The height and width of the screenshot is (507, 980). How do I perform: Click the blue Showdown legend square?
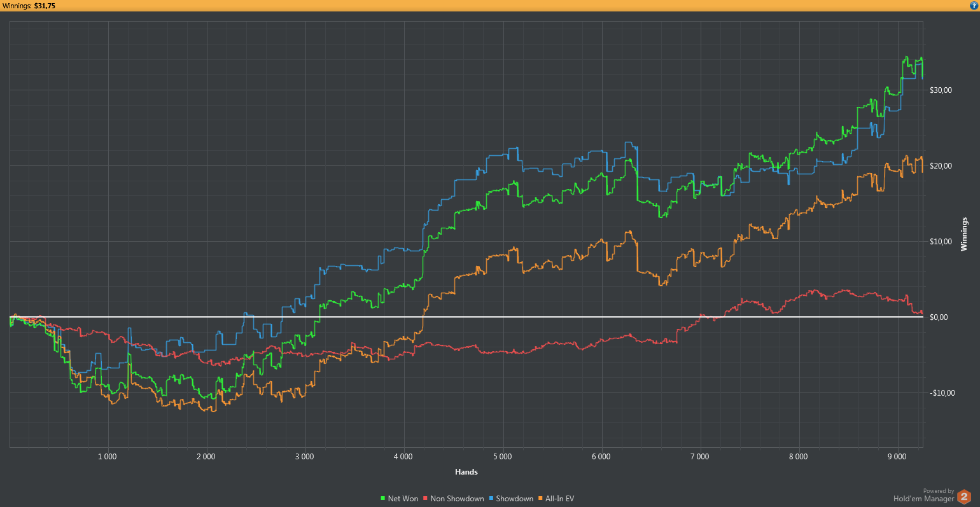491,499
